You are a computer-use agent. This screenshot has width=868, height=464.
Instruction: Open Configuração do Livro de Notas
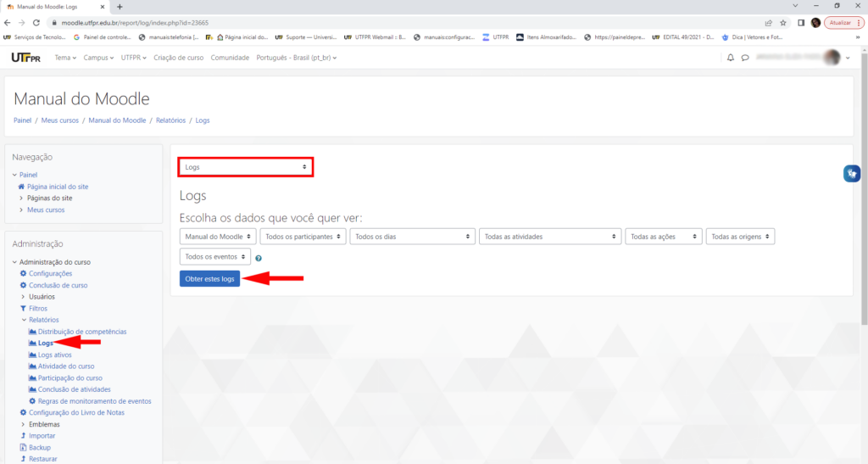pyautogui.click(x=76, y=412)
